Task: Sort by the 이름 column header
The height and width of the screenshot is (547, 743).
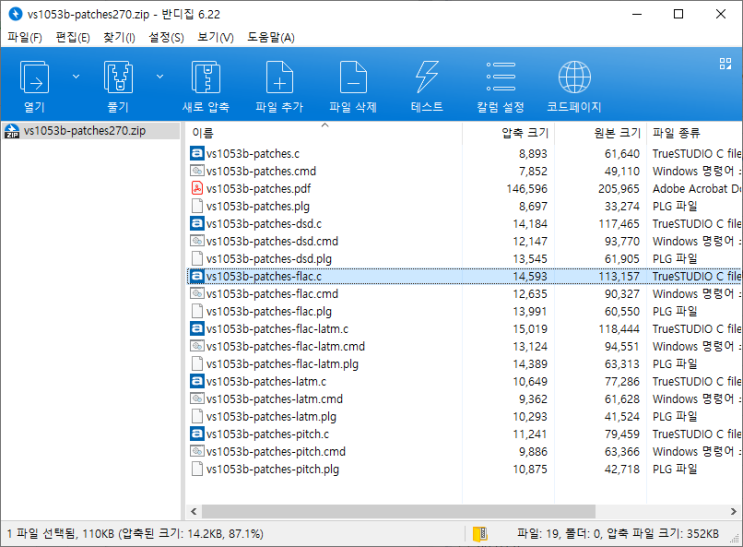Action: coord(325,133)
